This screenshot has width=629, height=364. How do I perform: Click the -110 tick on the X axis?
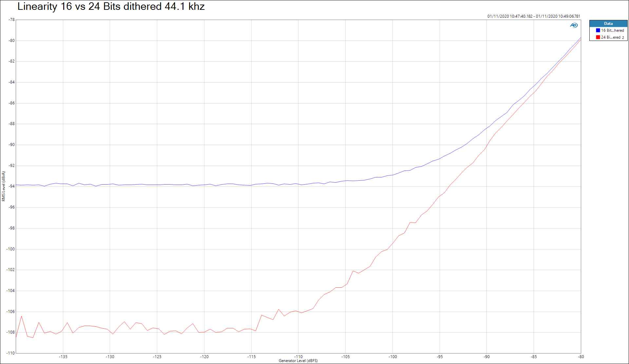pos(298,356)
